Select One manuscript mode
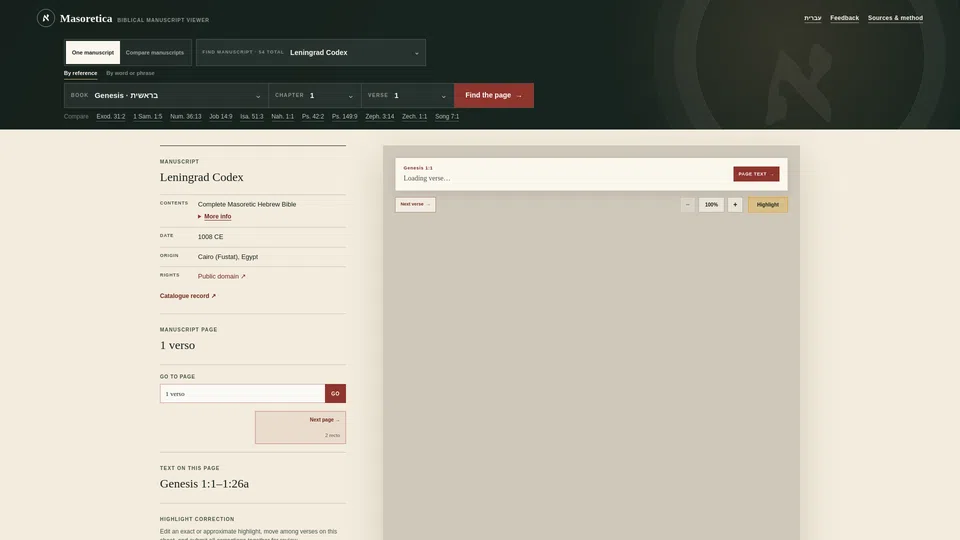The width and height of the screenshot is (960, 540). 92,53
